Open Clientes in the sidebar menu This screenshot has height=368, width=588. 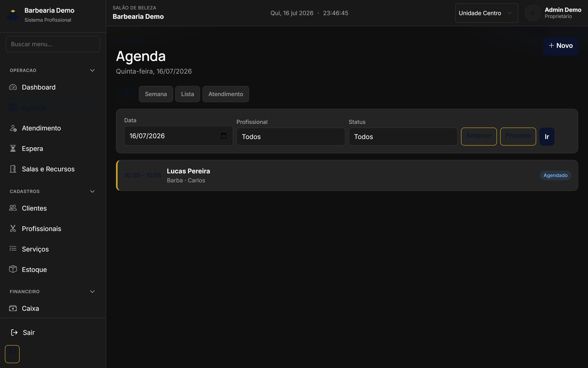[53, 208]
